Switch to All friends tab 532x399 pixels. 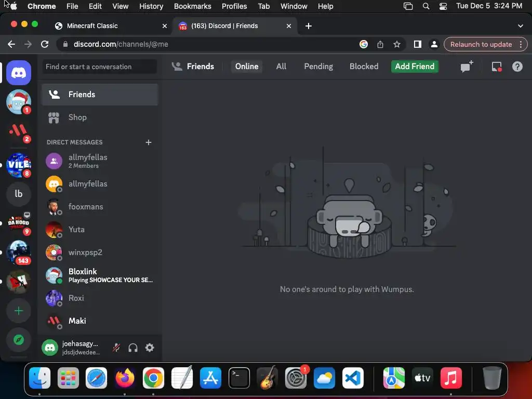[x=281, y=66]
